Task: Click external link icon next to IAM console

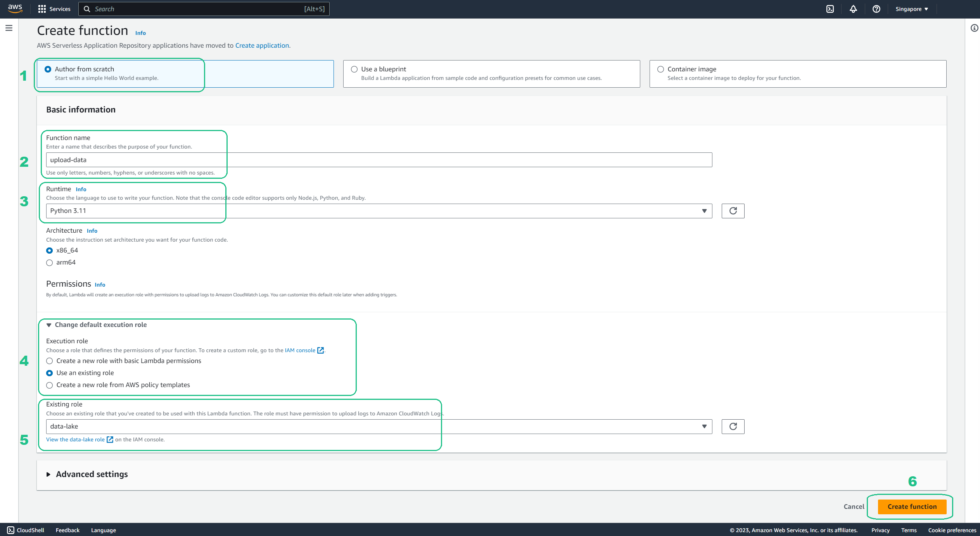Action: pos(320,350)
